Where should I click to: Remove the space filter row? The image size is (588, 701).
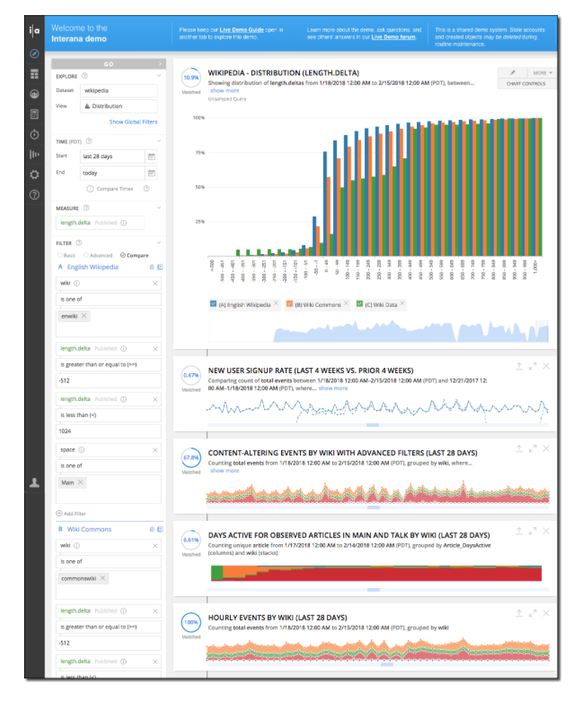click(x=155, y=450)
